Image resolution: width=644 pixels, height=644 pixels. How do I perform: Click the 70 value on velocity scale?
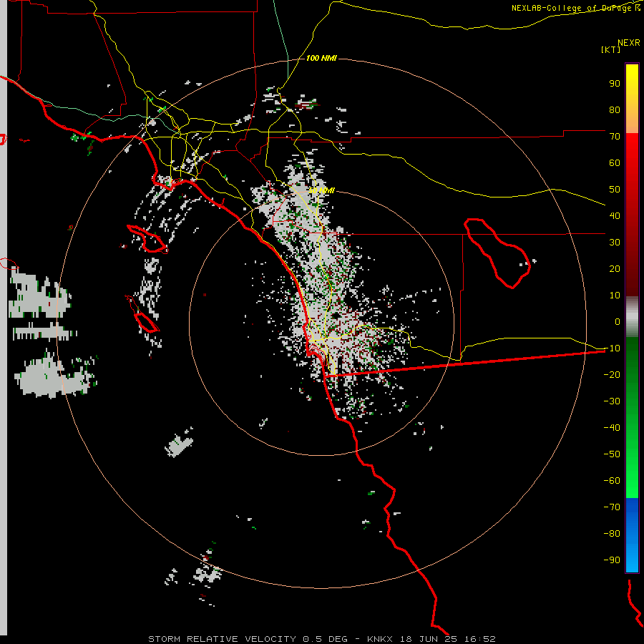pos(615,137)
